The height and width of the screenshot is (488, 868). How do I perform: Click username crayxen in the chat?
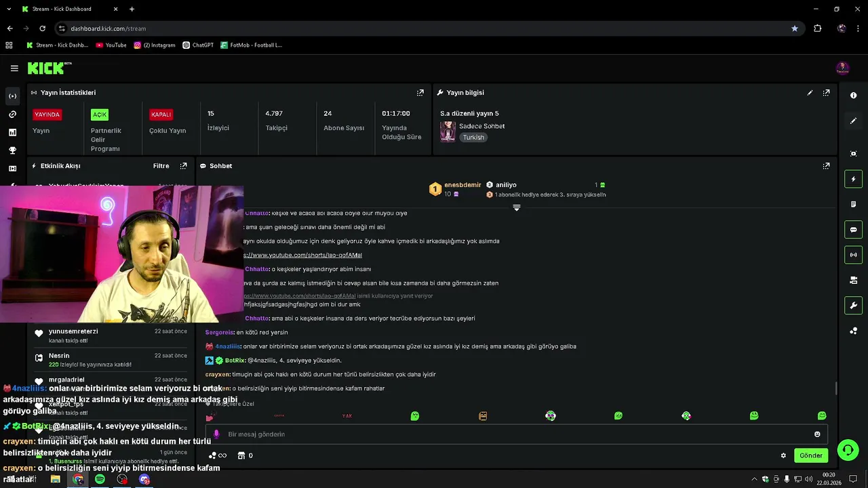tap(217, 375)
